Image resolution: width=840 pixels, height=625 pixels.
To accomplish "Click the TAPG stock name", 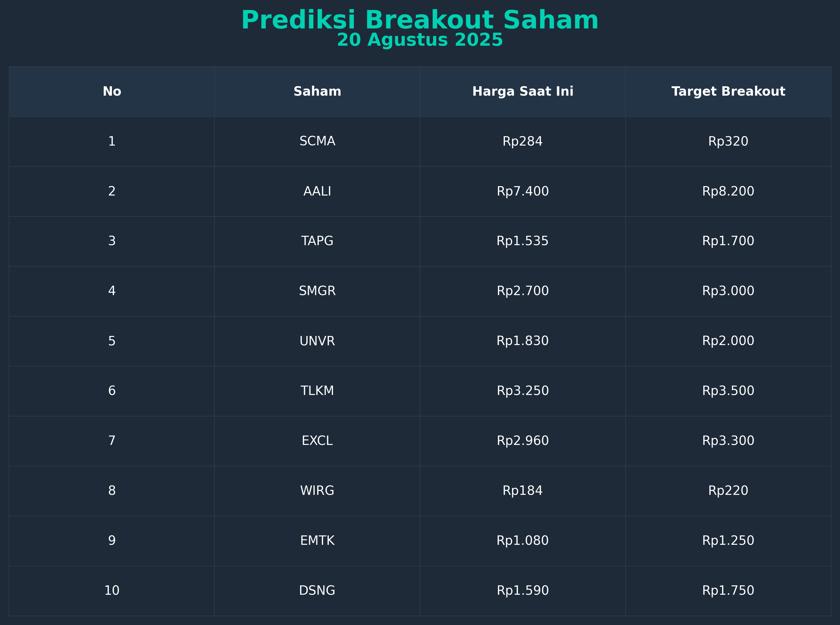I will 317,241.
